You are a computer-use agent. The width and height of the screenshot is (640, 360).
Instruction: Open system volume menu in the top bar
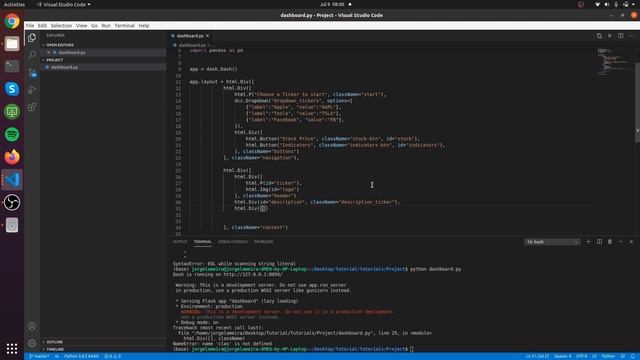tap(607, 4)
